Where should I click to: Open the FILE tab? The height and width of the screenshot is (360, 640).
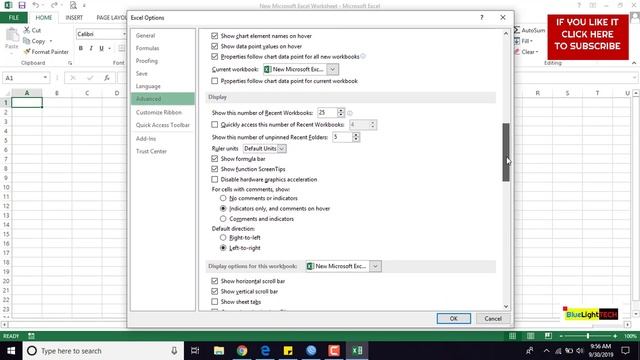click(x=14, y=18)
